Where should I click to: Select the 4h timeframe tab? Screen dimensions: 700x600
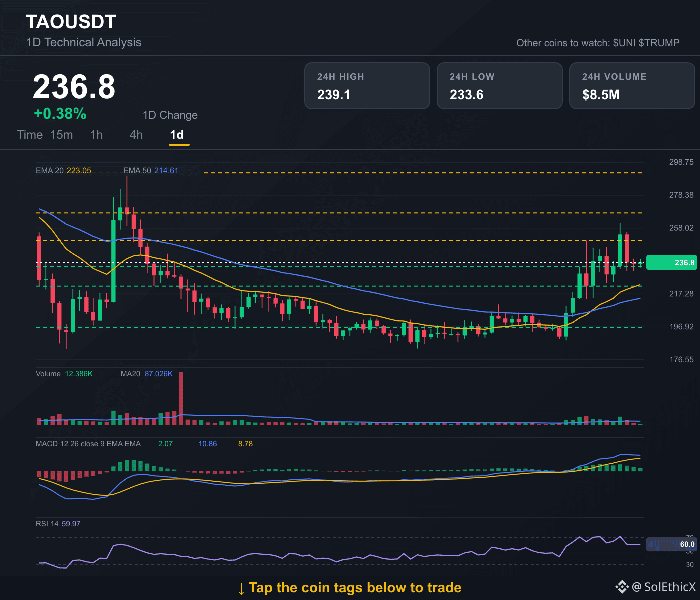[136, 135]
